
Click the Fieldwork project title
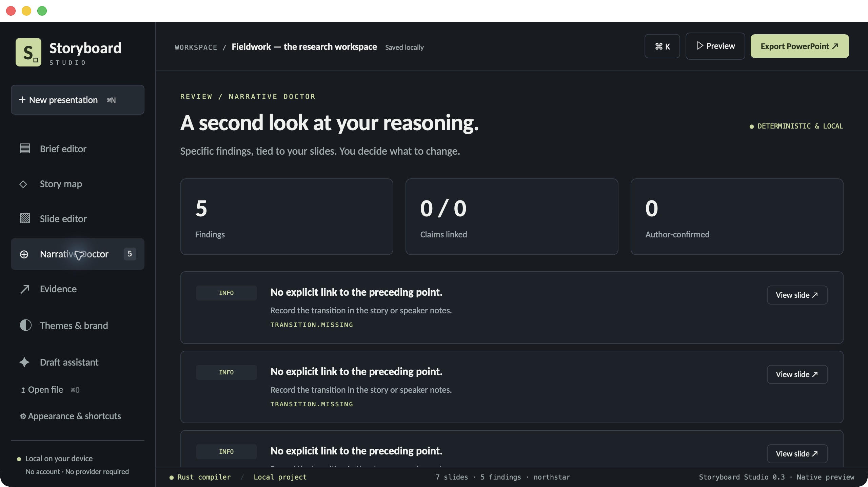point(304,47)
